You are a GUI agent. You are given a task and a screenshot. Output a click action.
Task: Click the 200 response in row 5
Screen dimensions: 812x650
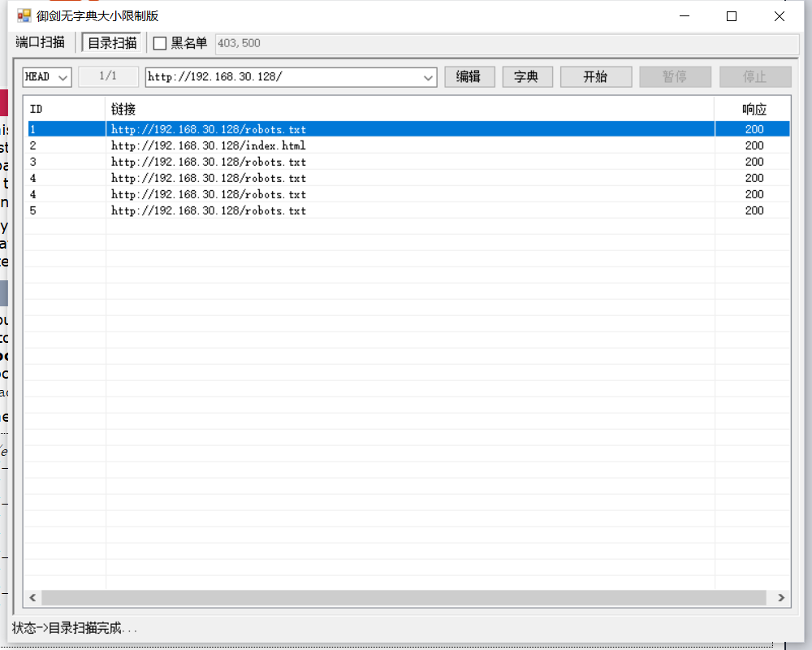pos(754,210)
